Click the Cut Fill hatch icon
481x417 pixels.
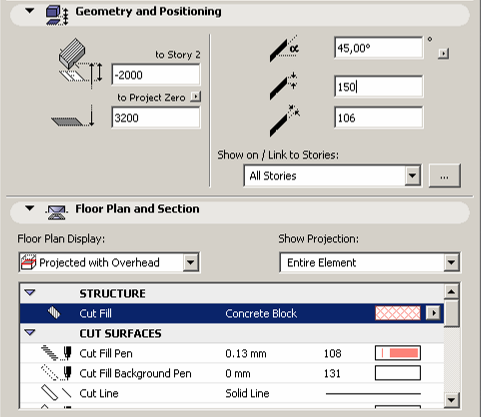(x=54, y=313)
